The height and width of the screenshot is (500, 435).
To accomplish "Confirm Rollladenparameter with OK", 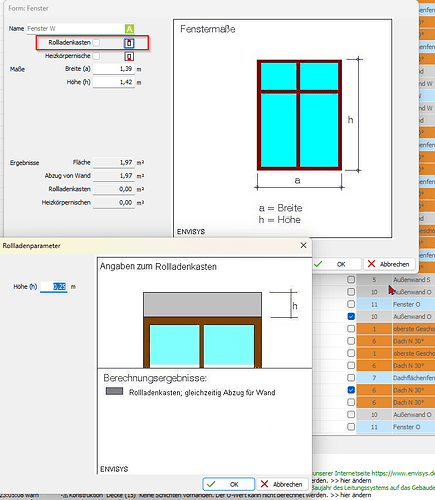I will 229,484.
